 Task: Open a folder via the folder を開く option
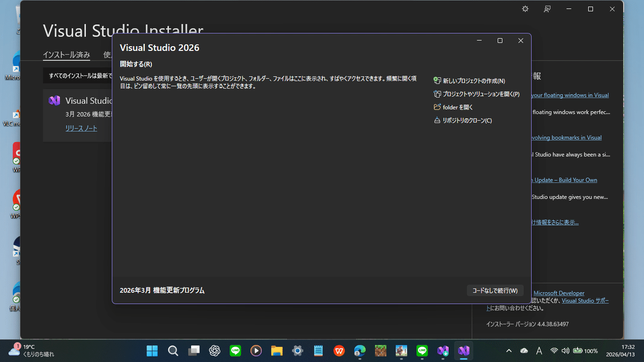[x=457, y=107]
